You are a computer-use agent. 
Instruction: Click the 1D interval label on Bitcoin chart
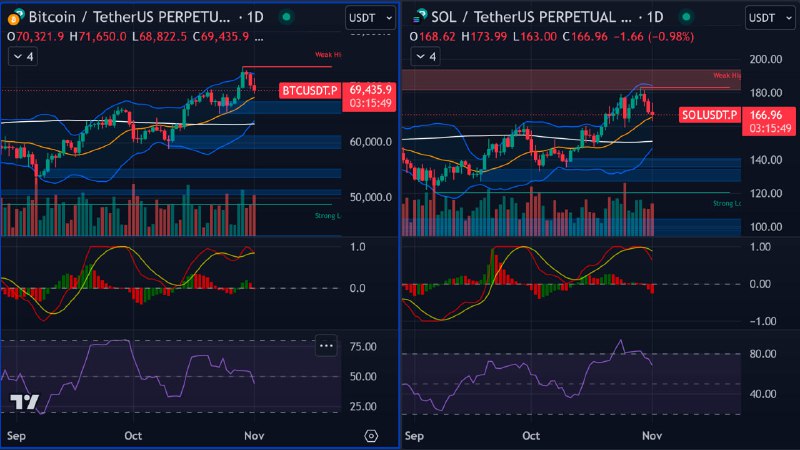point(255,17)
